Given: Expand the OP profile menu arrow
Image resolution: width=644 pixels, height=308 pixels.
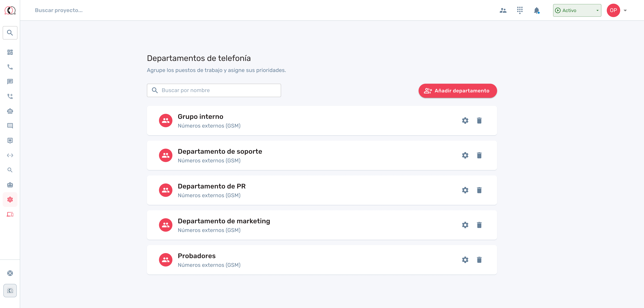Looking at the screenshot, I should [625, 10].
